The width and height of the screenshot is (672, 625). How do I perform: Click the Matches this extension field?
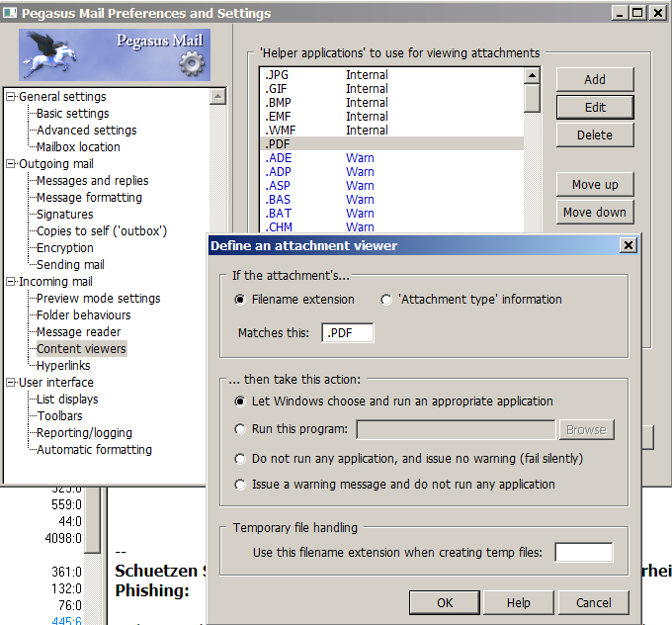tap(348, 333)
